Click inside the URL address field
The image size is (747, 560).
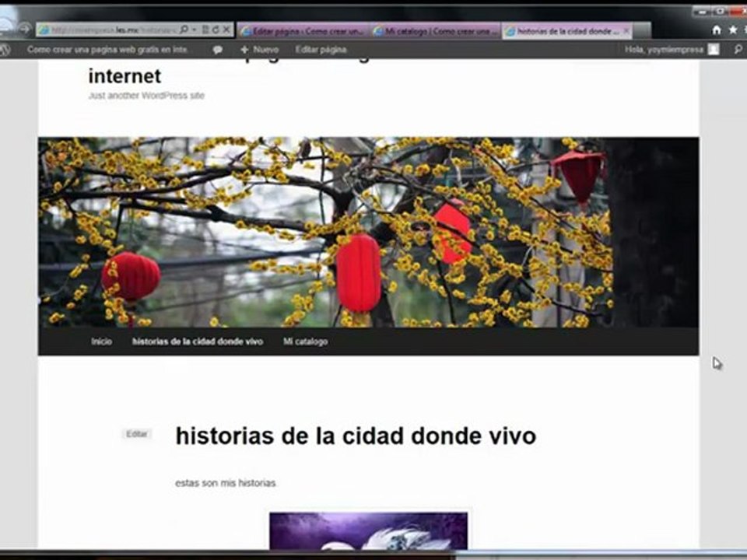coord(114,30)
